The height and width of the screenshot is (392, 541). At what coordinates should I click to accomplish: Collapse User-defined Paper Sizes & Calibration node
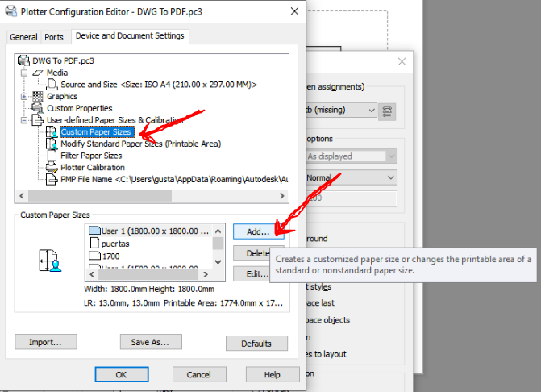click(x=24, y=120)
